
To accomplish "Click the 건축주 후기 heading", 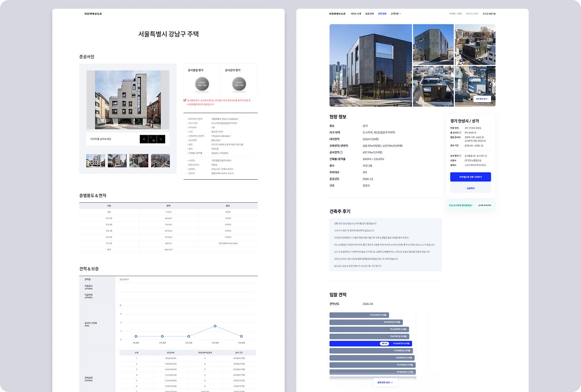I will click(340, 211).
